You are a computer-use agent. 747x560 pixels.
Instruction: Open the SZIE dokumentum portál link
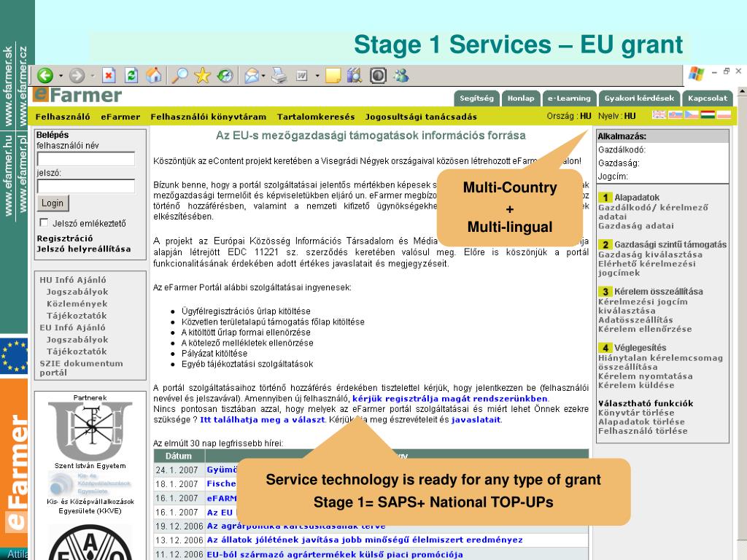82,368
